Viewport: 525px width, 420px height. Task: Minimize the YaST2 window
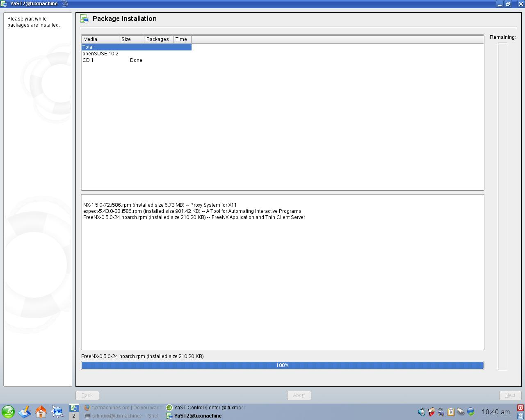tap(500, 4)
